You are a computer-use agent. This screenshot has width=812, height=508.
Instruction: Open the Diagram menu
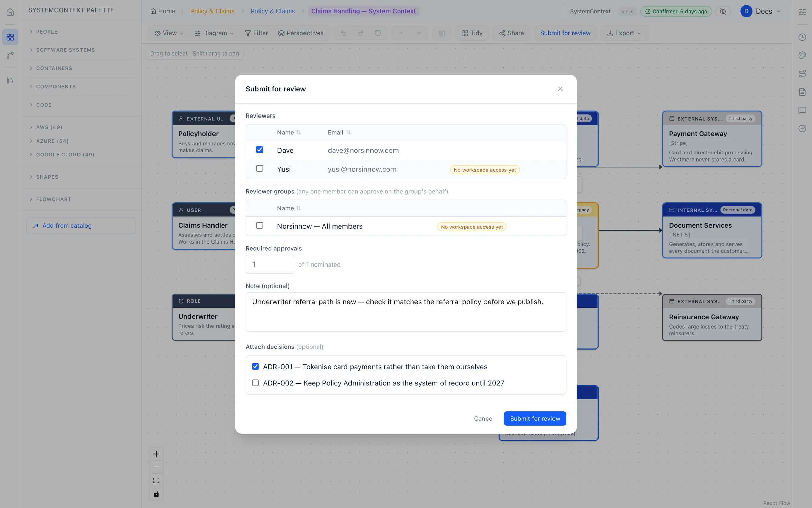tap(214, 33)
